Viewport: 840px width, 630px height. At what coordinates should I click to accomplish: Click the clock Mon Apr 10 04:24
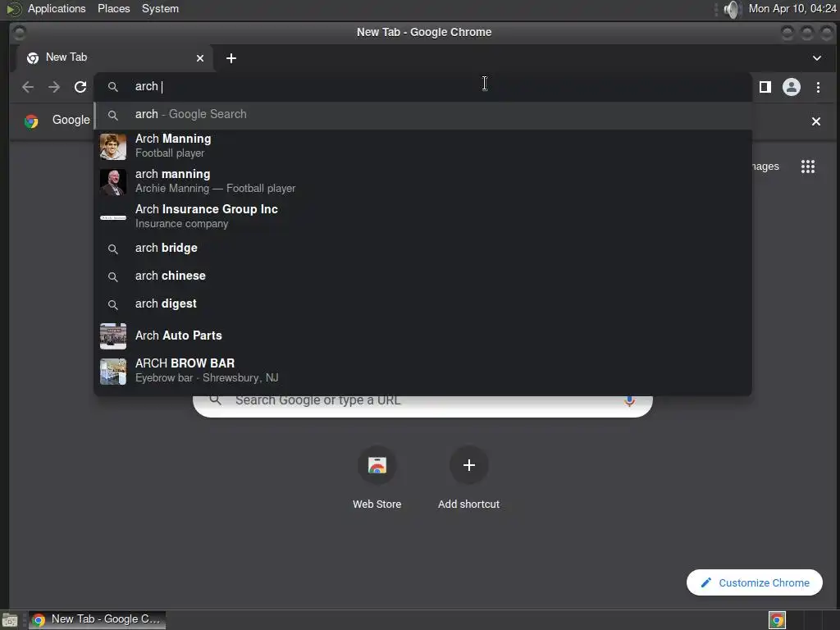(x=792, y=8)
